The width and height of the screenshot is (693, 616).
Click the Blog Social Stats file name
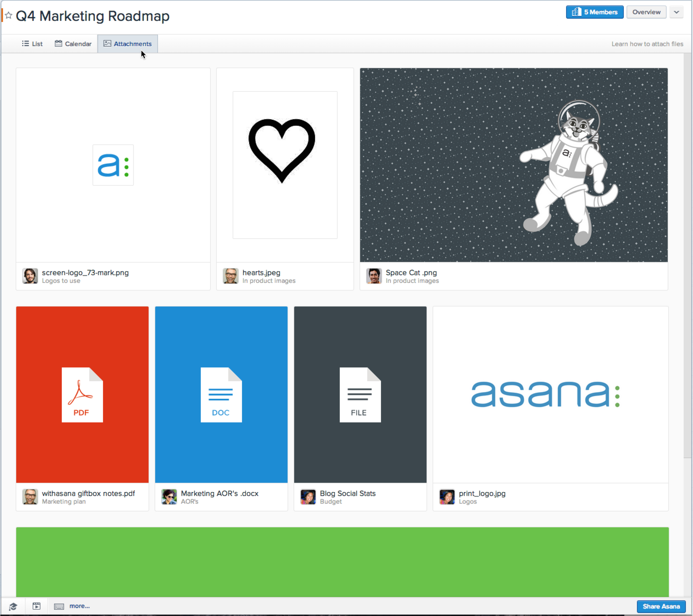(347, 493)
